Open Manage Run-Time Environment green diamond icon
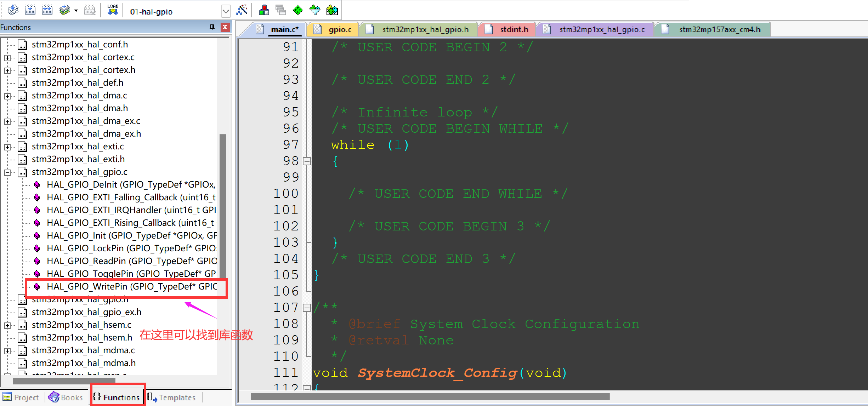The width and height of the screenshot is (868, 406). click(298, 10)
